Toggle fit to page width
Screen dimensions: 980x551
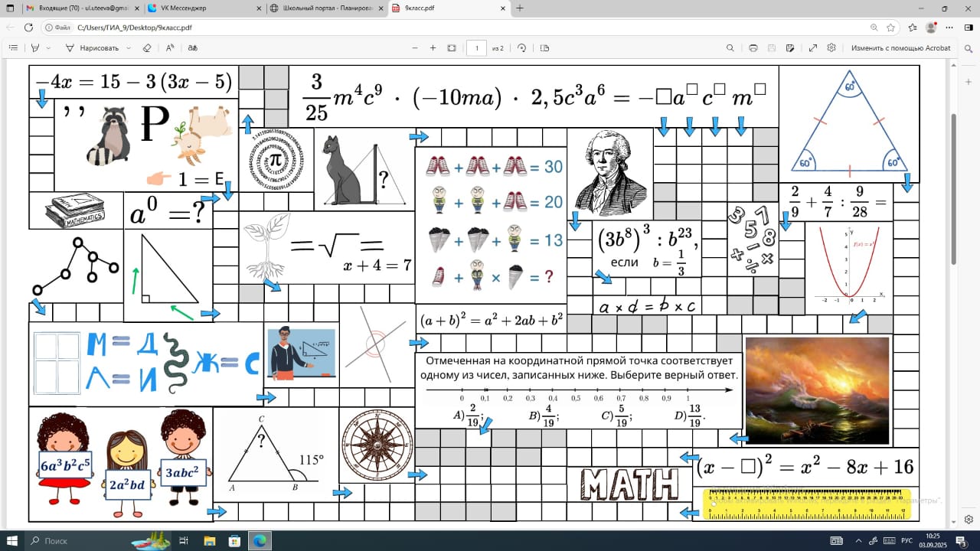(452, 47)
